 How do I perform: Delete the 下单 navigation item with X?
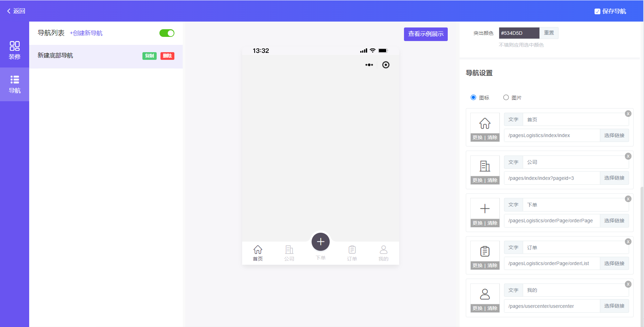(628, 199)
